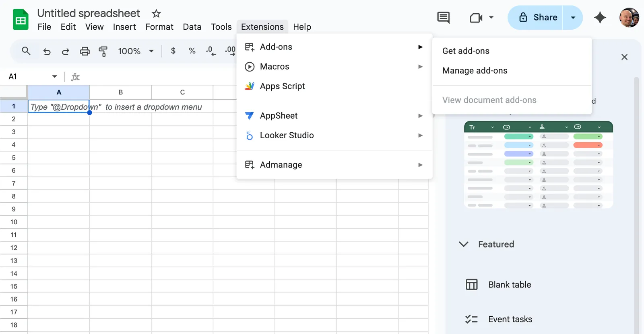
Task: Collapse the Featured section chevron
Action: (x=464, y=244)
